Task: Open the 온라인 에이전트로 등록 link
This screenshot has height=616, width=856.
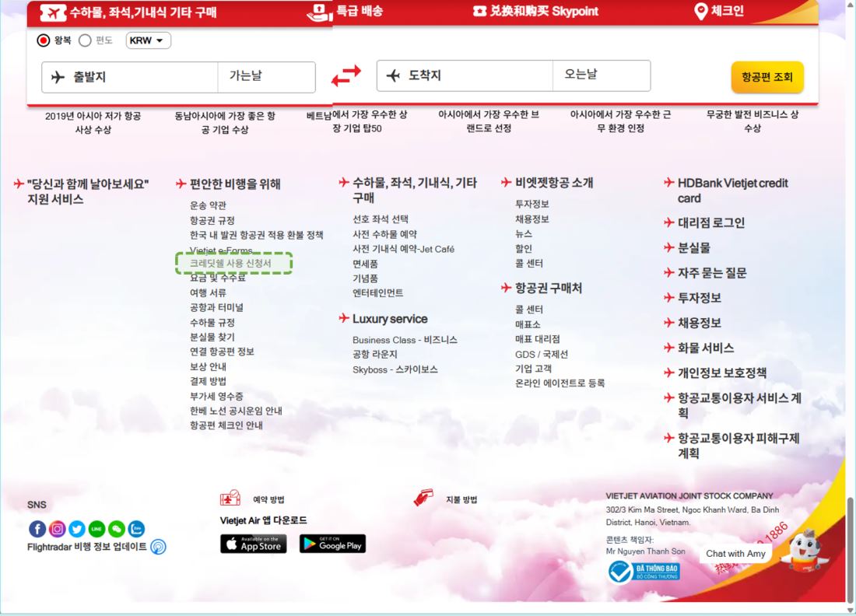Action: (x=560, y=383)
